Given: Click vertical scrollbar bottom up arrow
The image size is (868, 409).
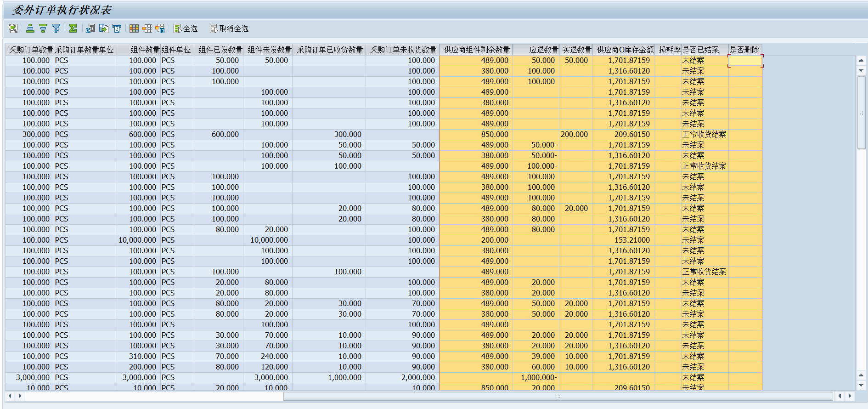Looking at the screenshot, I should 861,375.
